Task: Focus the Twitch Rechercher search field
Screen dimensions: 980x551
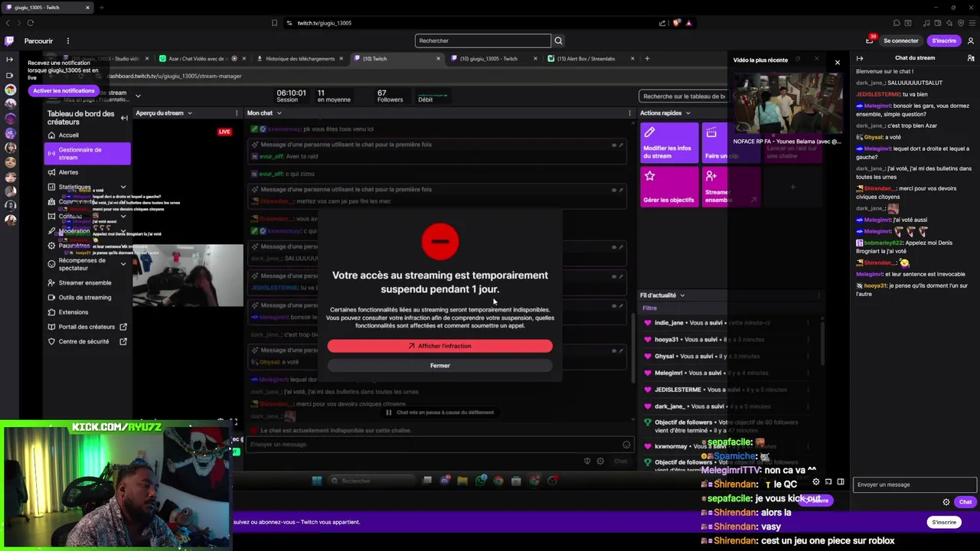Action: pyautogui.click(x=483, y=41)
